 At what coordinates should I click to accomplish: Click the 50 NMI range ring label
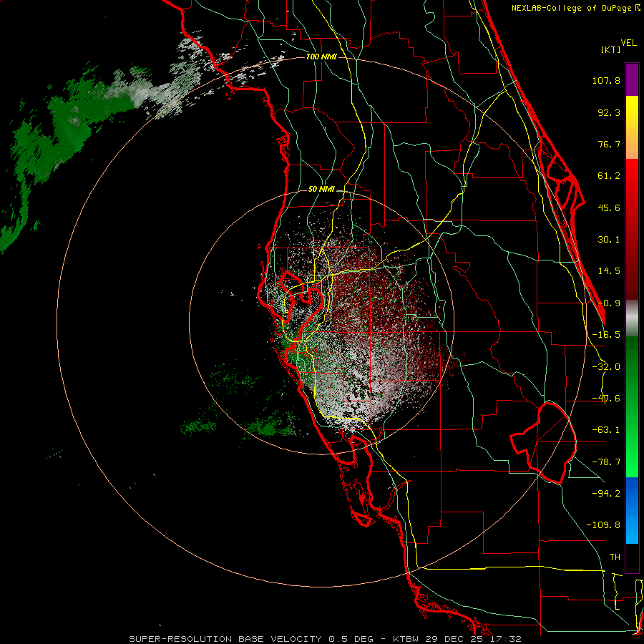click(321, 190)
